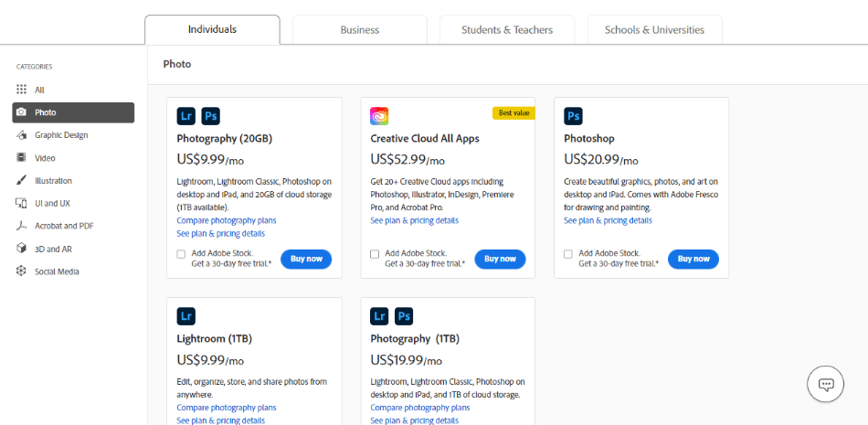Click the Photography (1TB) plan title
The image size is (868, 425).
coord(415,338)
